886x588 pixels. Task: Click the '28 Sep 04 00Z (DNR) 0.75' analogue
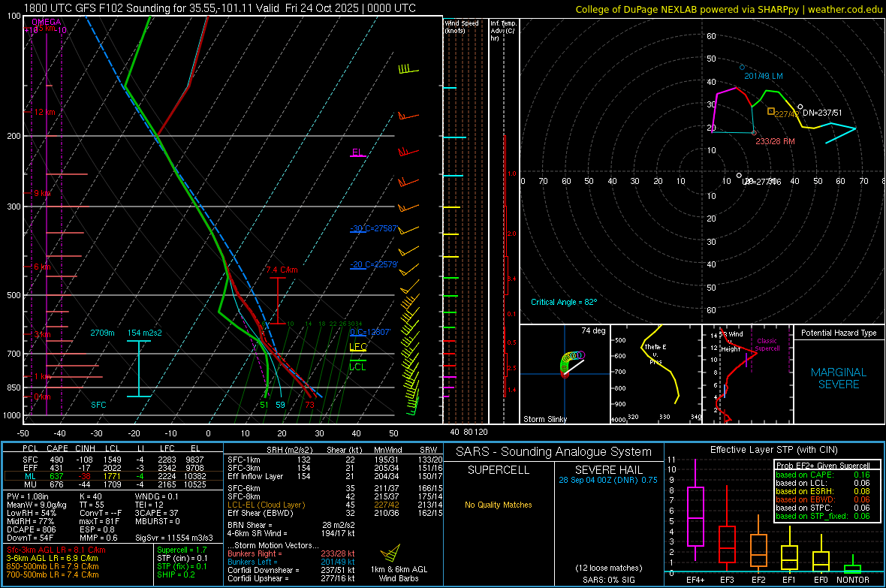coord(608,480)
